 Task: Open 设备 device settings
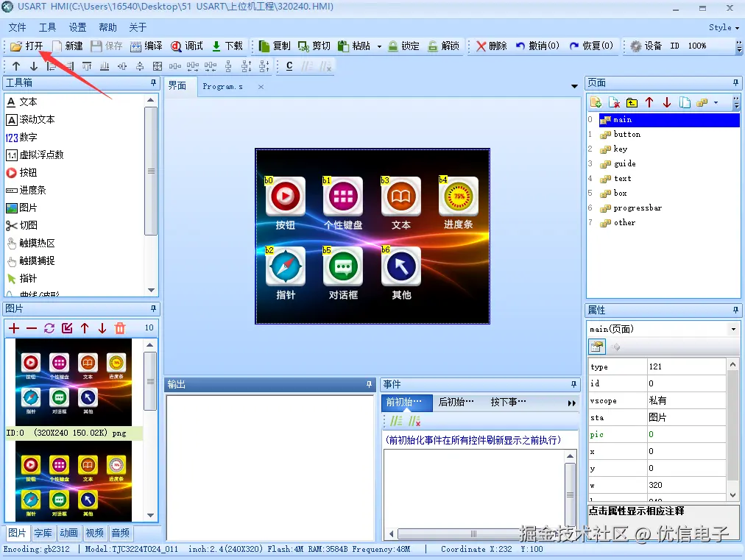(646, 46)
